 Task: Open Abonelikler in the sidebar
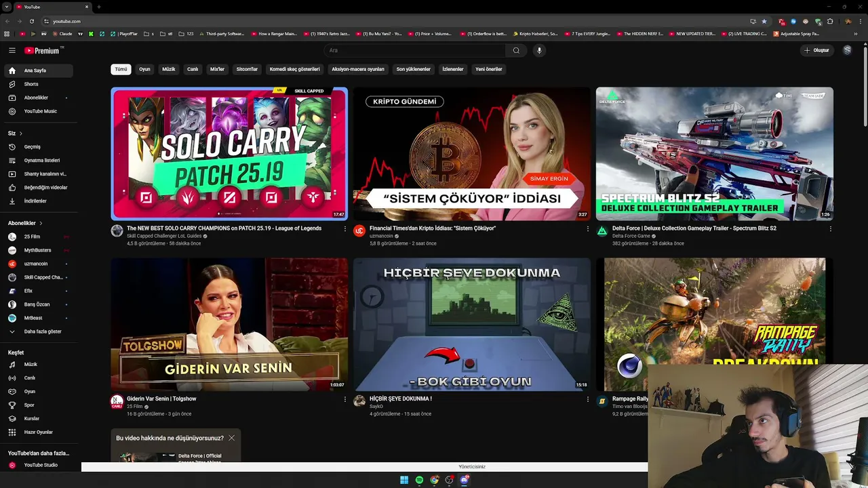click(x=39, y=98)
